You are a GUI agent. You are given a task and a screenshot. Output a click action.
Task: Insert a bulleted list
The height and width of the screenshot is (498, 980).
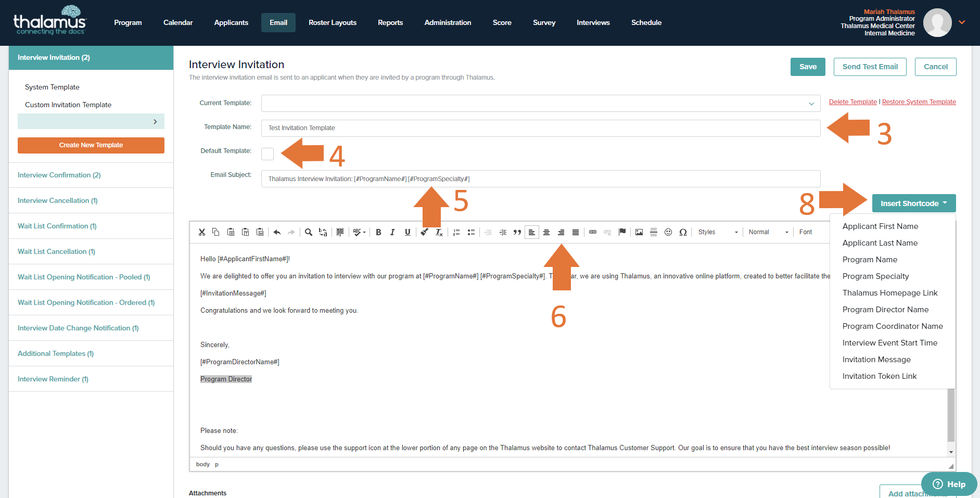(471, 232)
